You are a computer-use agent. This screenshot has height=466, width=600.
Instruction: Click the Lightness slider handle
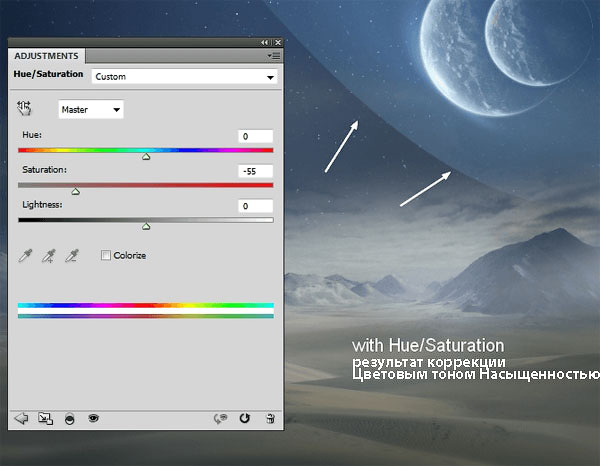coord(146,226)
